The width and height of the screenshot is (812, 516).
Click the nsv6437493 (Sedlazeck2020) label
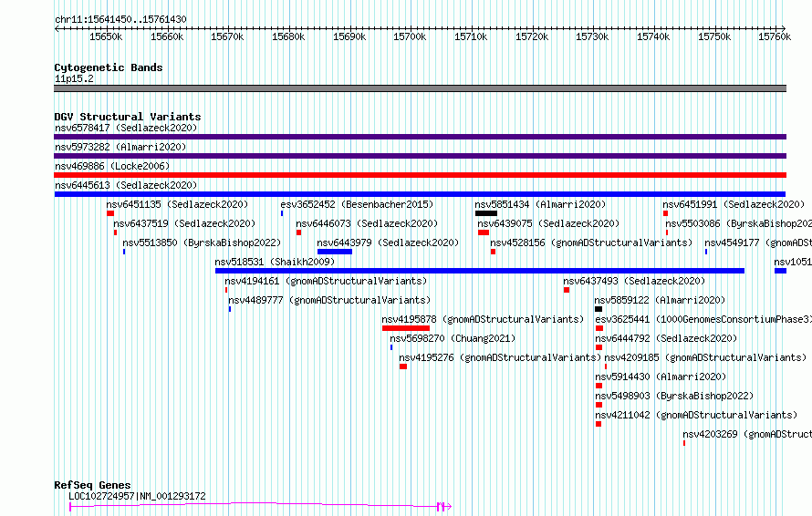634,281
